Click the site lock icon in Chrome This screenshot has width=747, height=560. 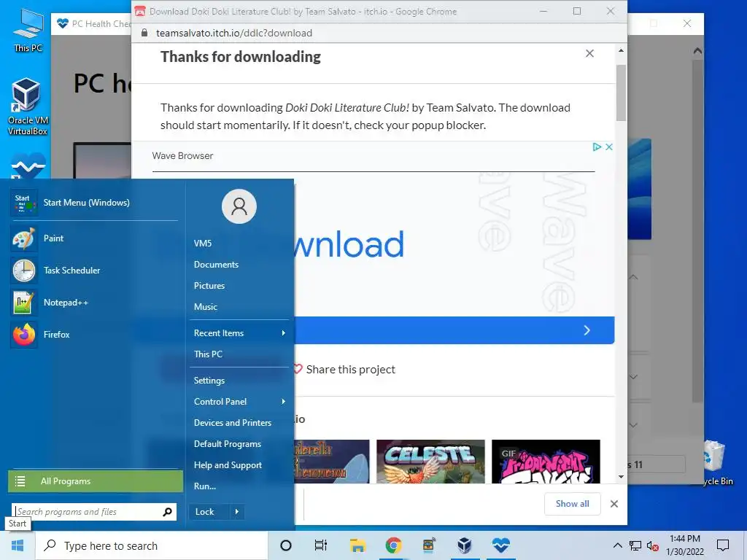[144, 33]
